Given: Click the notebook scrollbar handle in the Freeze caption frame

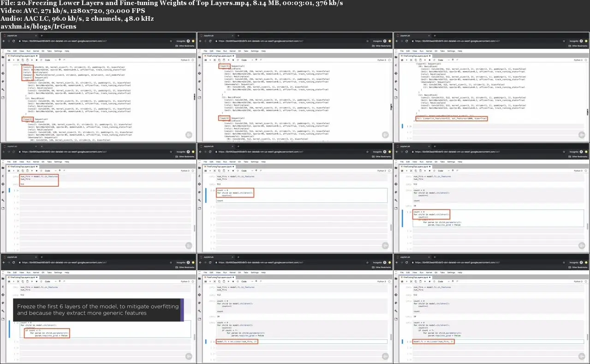Looking at the screenshot, I should 194,337.
